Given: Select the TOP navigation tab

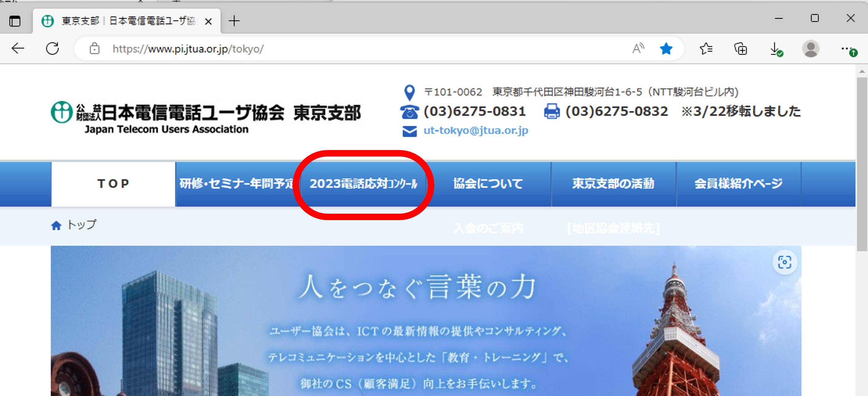Looking at the screenshot, I should coord(113,184).
